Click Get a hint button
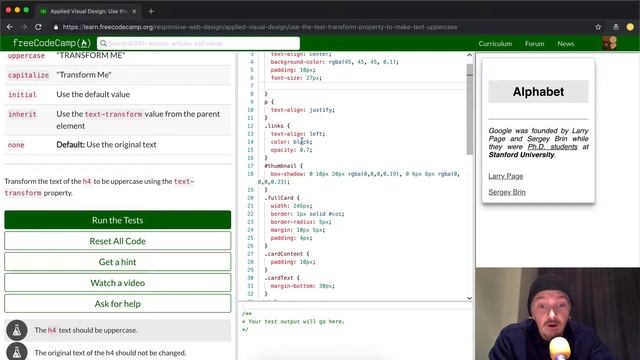The height and width of the screenshot is (360, 640). 118,262
